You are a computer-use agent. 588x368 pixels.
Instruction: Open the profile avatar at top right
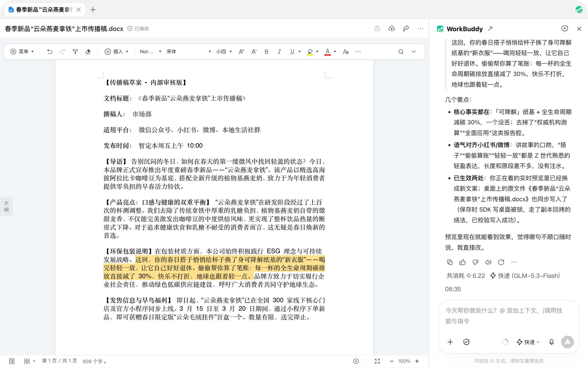[x=579, y=10]
